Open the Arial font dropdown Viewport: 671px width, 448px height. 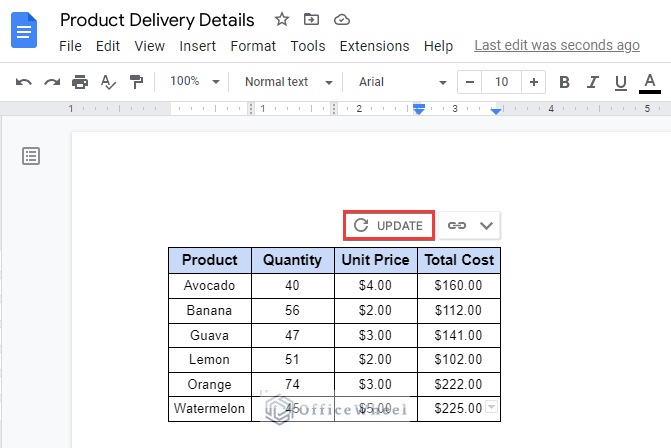(x=403, y=82)
